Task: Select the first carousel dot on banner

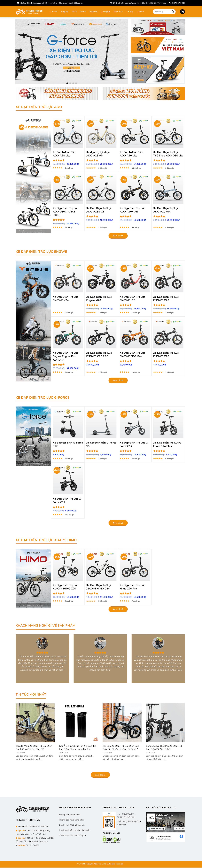Action: (x=67, y=83)
